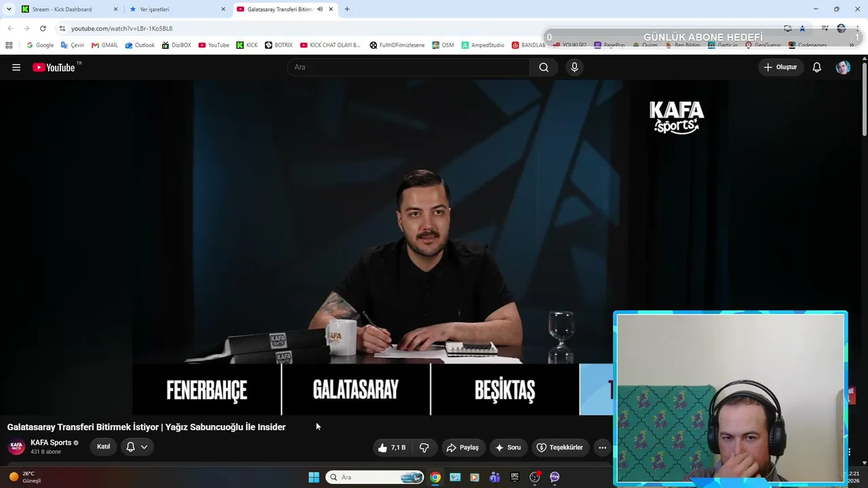
Task: View site information icon in address bar
Action: 62,28
